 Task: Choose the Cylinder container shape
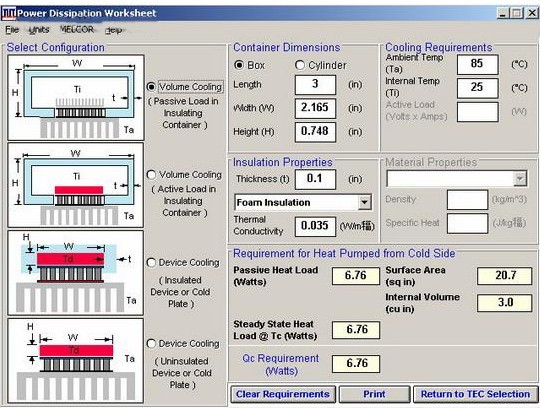click(300, 65)
